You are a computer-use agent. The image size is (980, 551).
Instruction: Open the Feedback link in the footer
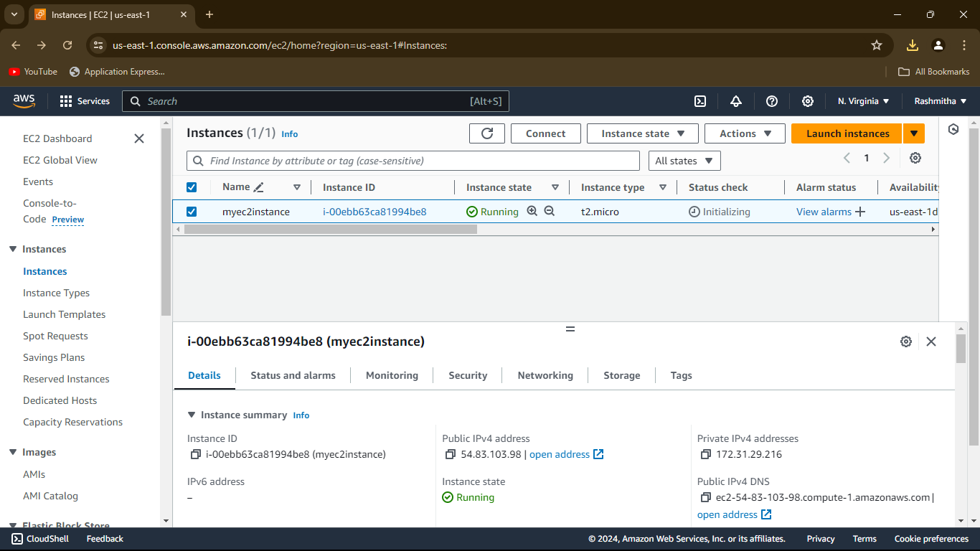coord(105,539)
